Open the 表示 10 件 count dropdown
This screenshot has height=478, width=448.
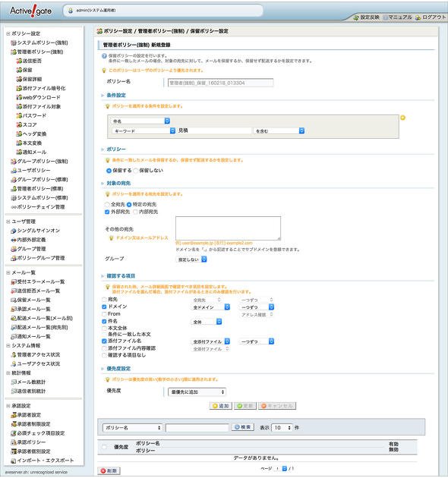[x=282, y=428]
